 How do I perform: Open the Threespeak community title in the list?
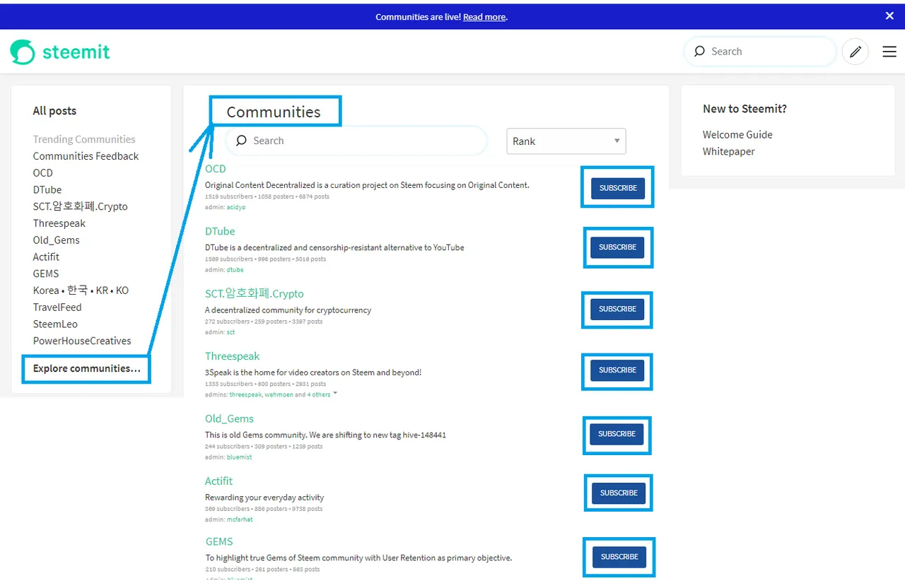pyautogui.click(x=233, y=356)
